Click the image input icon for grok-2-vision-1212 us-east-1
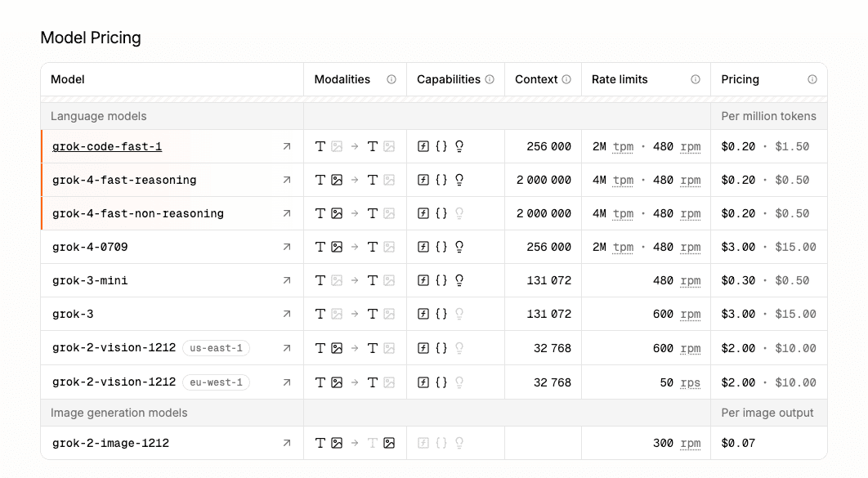This screenshot has height=478, width=868. click(335, 347)
